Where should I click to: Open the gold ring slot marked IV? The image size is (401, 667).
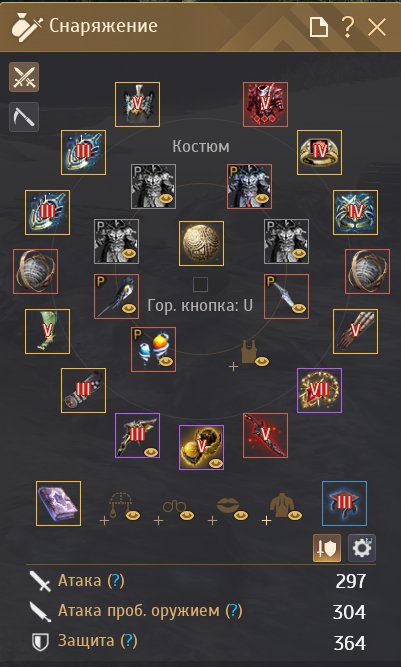319,152
